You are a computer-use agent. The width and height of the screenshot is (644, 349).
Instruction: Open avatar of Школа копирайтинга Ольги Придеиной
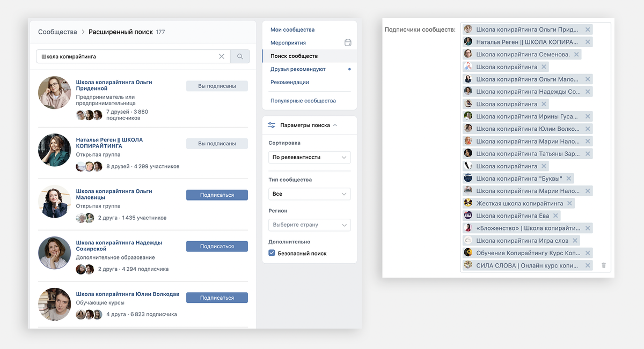55,93
